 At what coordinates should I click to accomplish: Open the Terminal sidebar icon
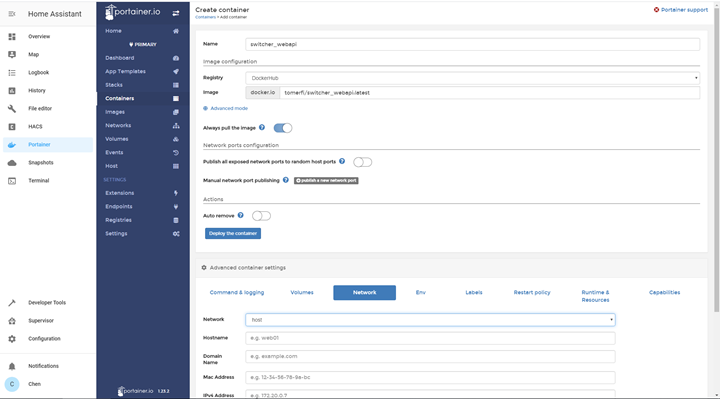12,181
